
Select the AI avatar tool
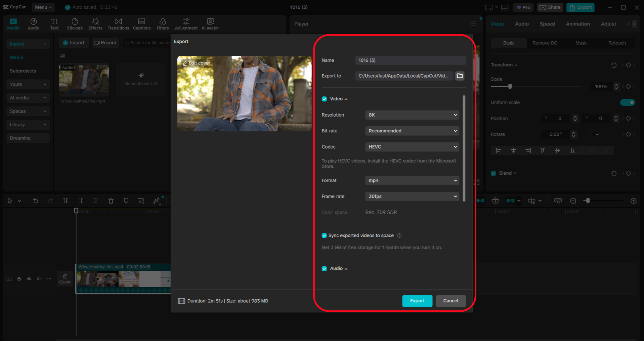pyautogui.click(x=210, y=24)
